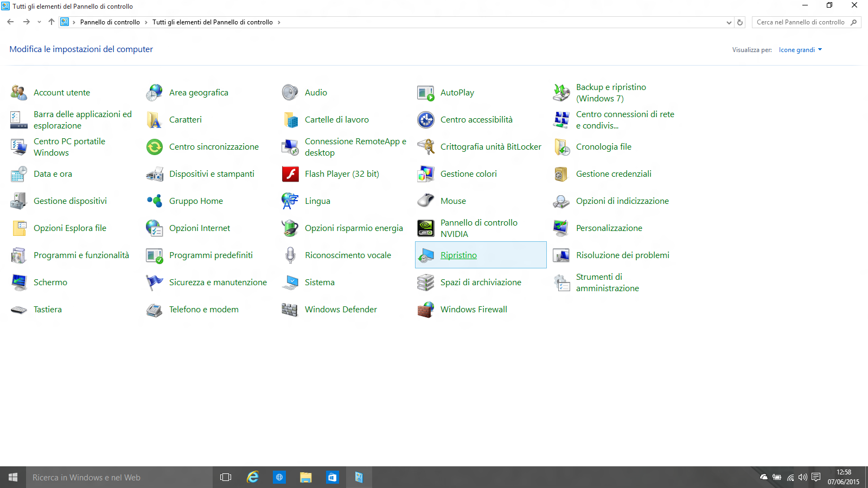Screen dimensions: 868x488
Task: Open the Data e ora icon
Action: point(19,174)
